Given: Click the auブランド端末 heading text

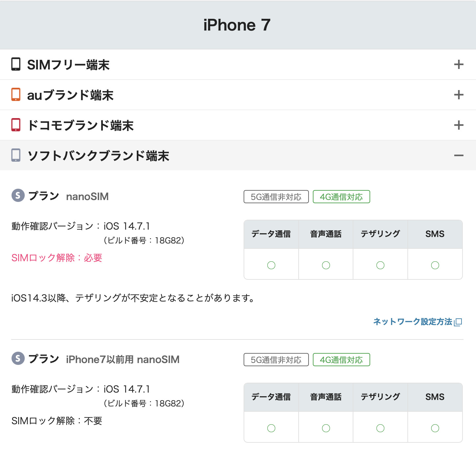Looking at the screenshot, I should click(70, 95).
